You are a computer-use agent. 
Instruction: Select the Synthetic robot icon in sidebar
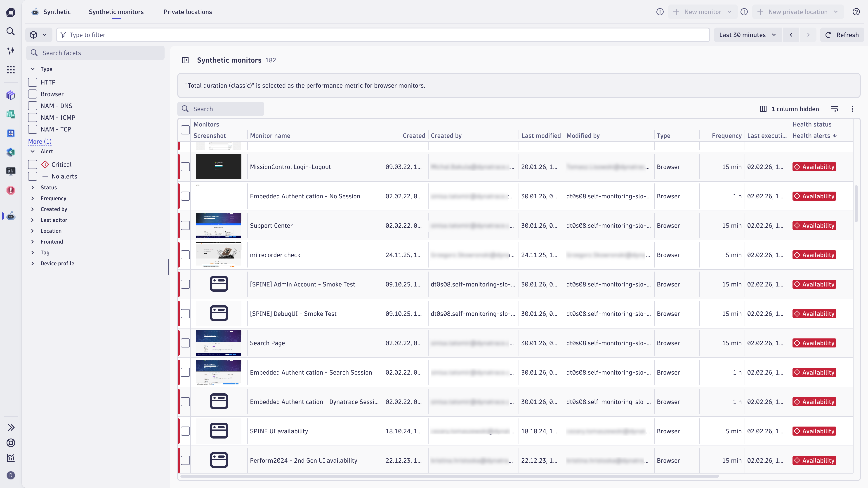pyautogui.click(x=10, y=216)
